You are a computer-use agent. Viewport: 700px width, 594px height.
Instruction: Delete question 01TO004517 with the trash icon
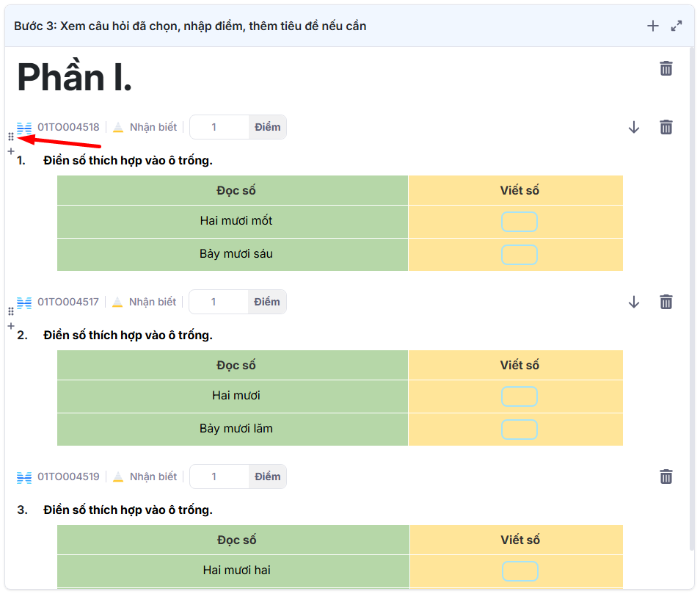(666, 302)
